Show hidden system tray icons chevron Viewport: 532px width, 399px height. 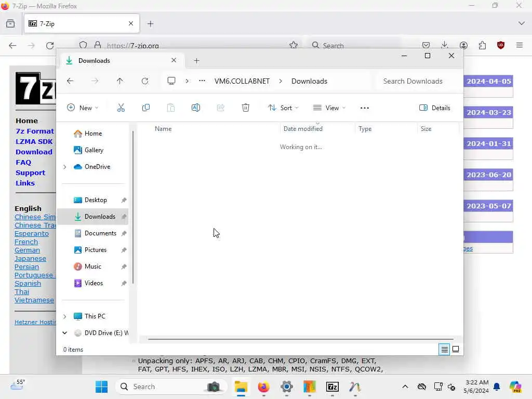pos(405,387)
